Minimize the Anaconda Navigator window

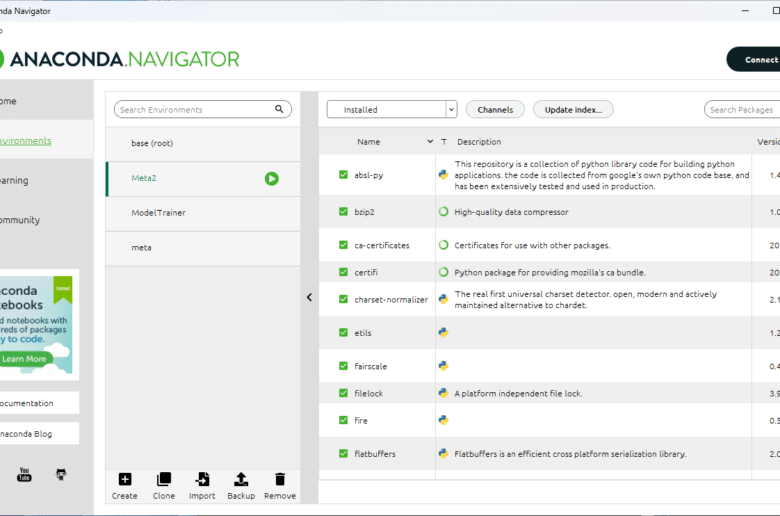point(745,10)
